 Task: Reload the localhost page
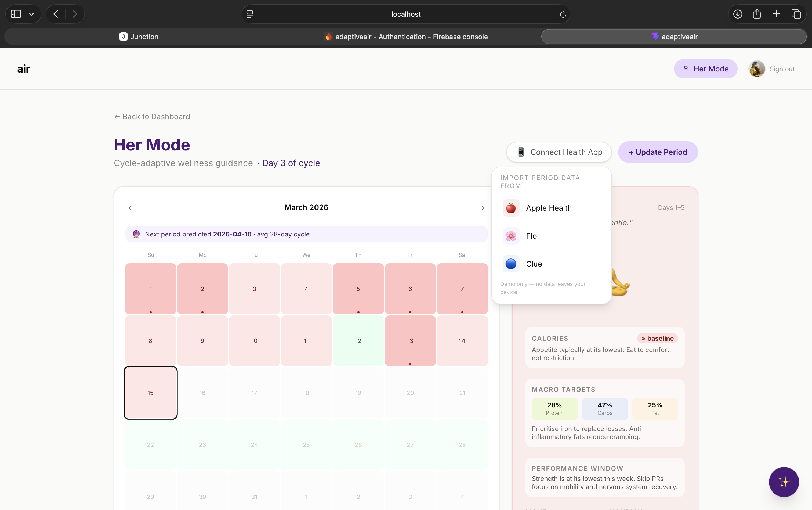pos(563,14)
